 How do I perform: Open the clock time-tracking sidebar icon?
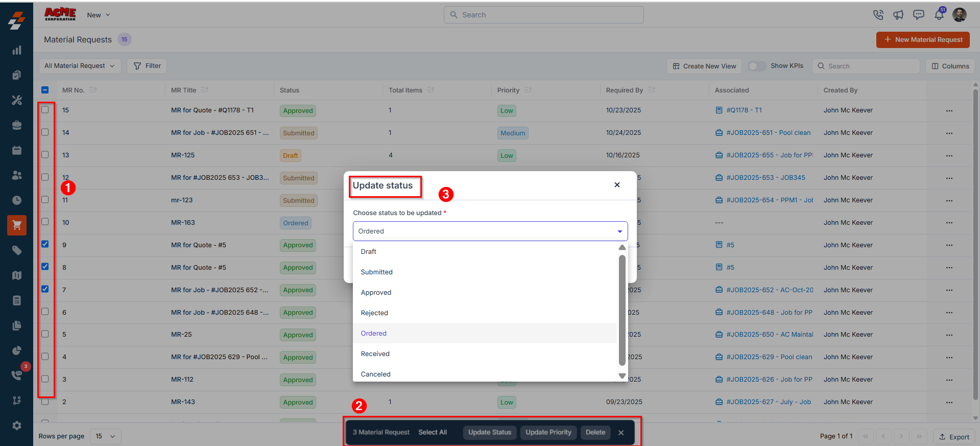17,200
